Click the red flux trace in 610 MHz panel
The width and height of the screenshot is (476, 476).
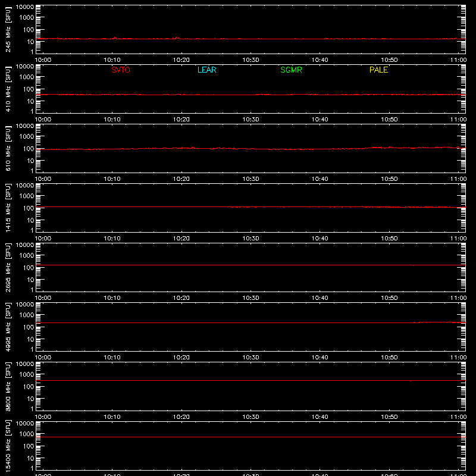(250, 149)
